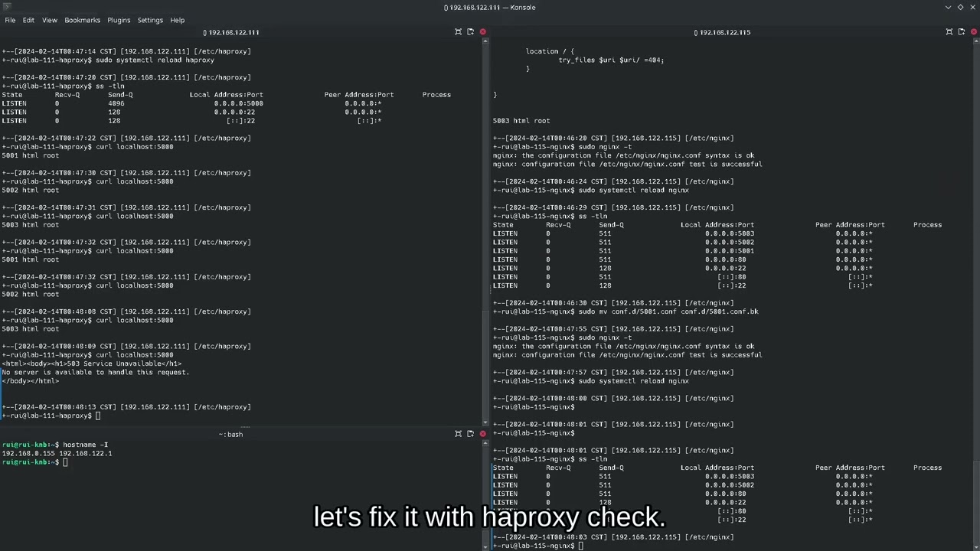Click the left pane shell prompt cursor
Viewport: 980px width, 551px height.
[x=98, y=416]
